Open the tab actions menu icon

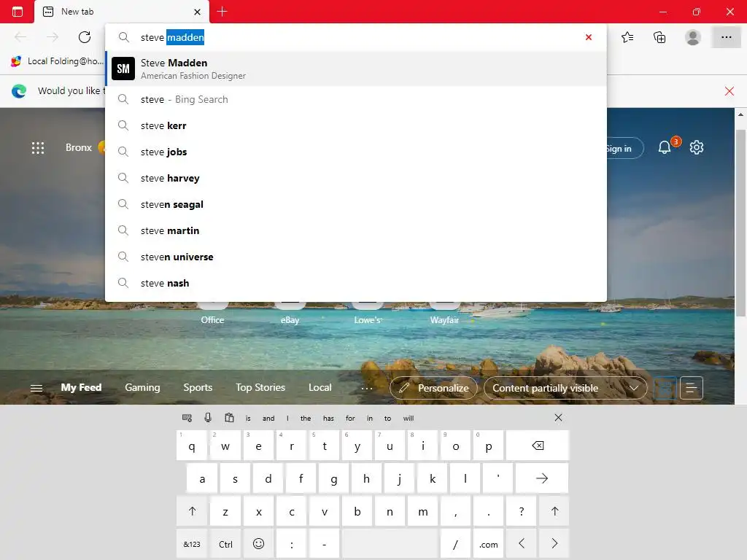tap(18, 12)
